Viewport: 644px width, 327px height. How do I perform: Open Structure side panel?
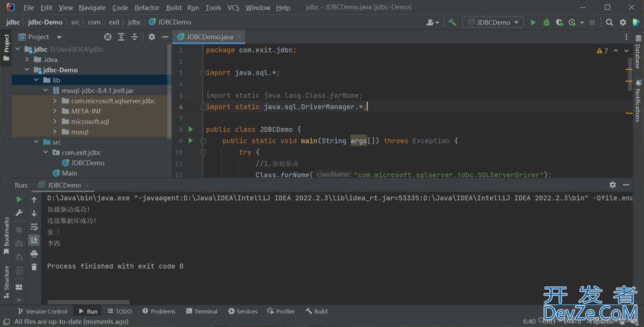tap(6, 281)
